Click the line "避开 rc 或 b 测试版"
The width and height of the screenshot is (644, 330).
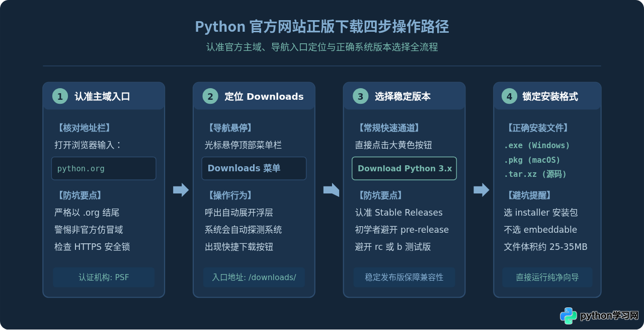click(393, 247)
